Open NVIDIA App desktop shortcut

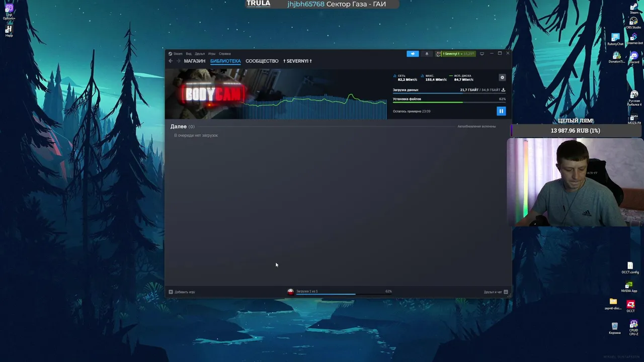(x=629, y=287)
